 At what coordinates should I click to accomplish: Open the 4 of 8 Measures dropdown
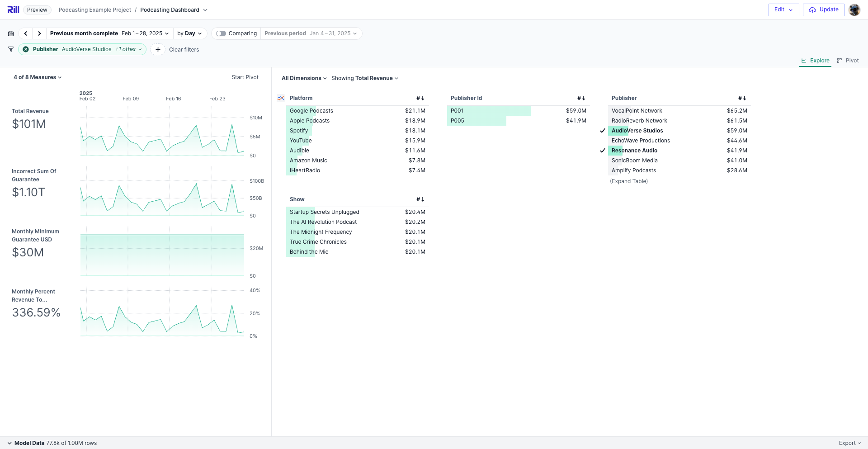[38, 77]
